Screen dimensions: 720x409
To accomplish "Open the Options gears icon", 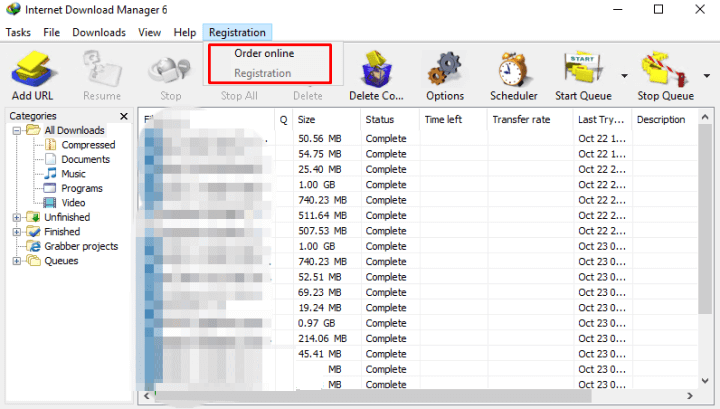I will coord(444,69).
